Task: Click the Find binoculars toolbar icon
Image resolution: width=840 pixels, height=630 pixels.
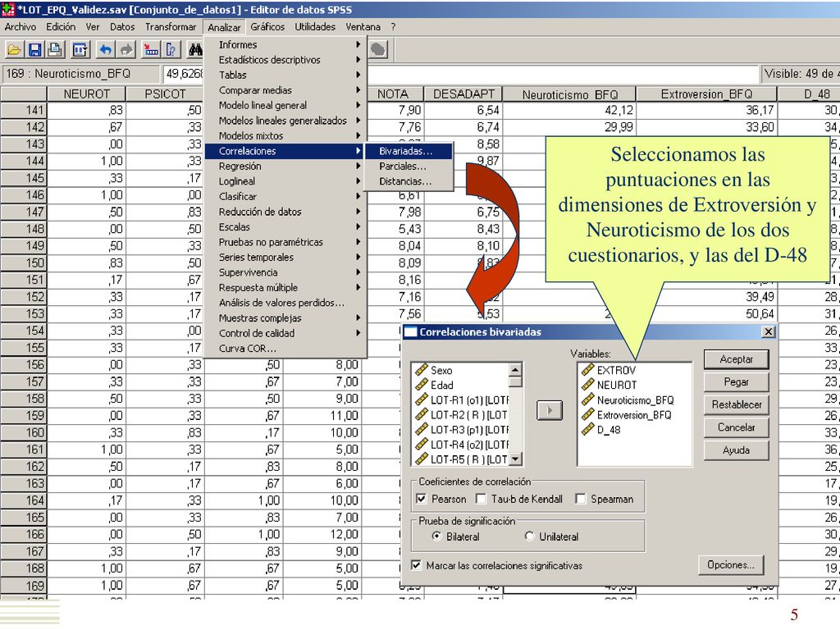Action: tap(195, 50)
